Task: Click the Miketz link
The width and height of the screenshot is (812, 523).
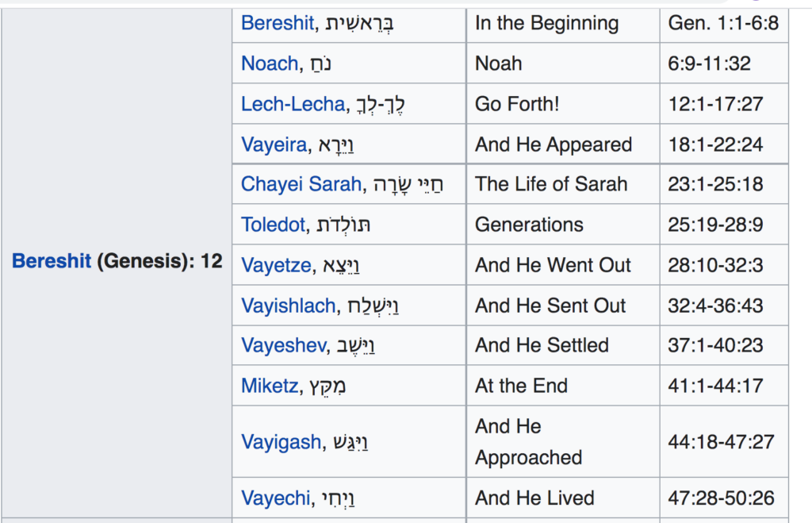Action: (270, 386)
